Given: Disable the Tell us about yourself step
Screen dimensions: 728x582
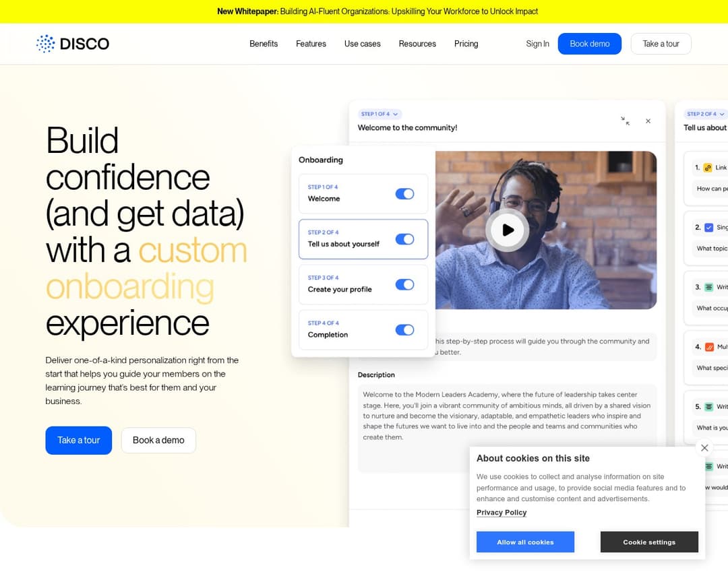Looking at the screenshot, I should coord(404,239).
